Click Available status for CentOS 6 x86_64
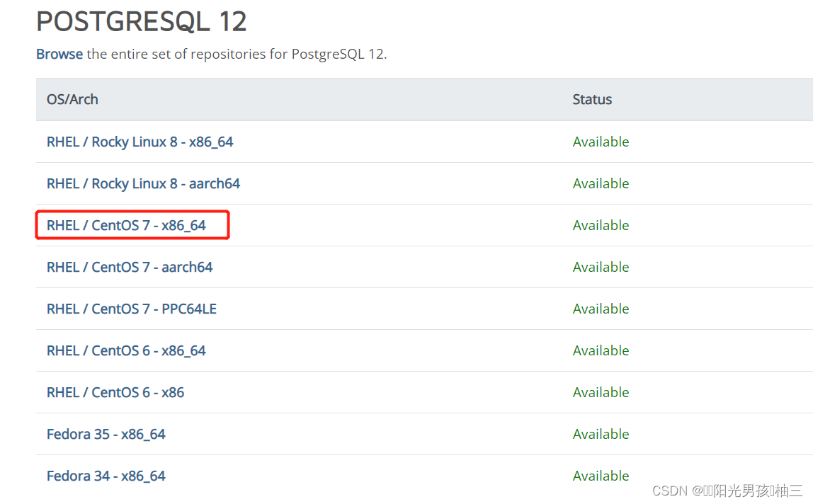Image resolution: width=813 pixels, height=504 pixels. [x=601, y=351]
